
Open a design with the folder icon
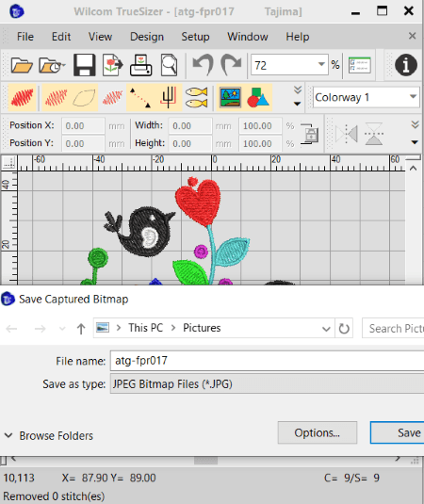click(x=22, y=65)
